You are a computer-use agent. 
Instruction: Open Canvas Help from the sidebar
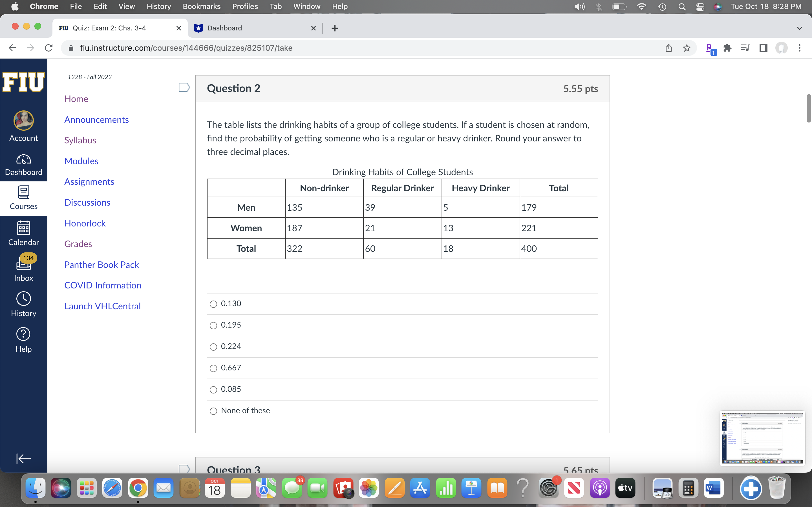(23, 339)
